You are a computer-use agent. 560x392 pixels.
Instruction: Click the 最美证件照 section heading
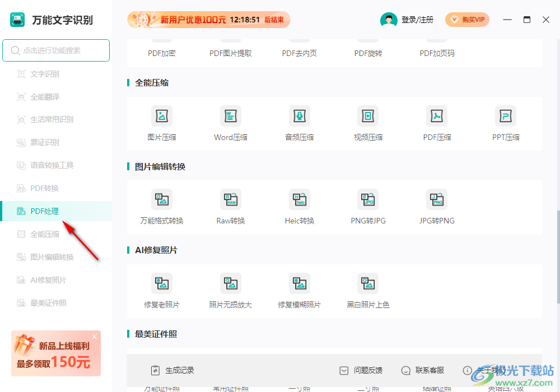[156, 334]
